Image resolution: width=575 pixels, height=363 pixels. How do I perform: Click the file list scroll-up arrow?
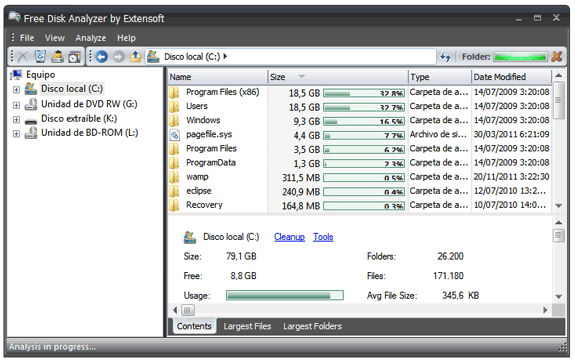pyautogui.click(x=558, y=76)
